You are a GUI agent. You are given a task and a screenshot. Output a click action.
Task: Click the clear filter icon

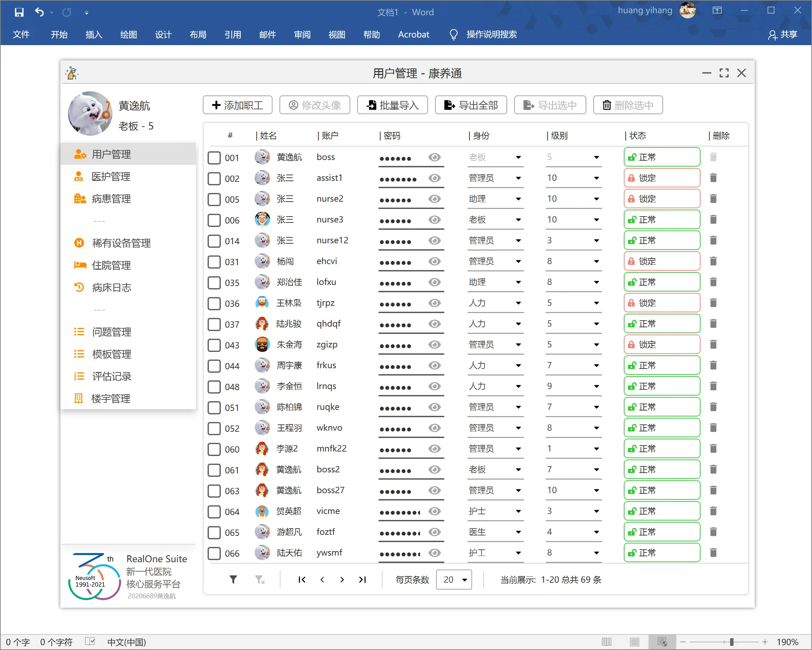click(x=260, y=580)
